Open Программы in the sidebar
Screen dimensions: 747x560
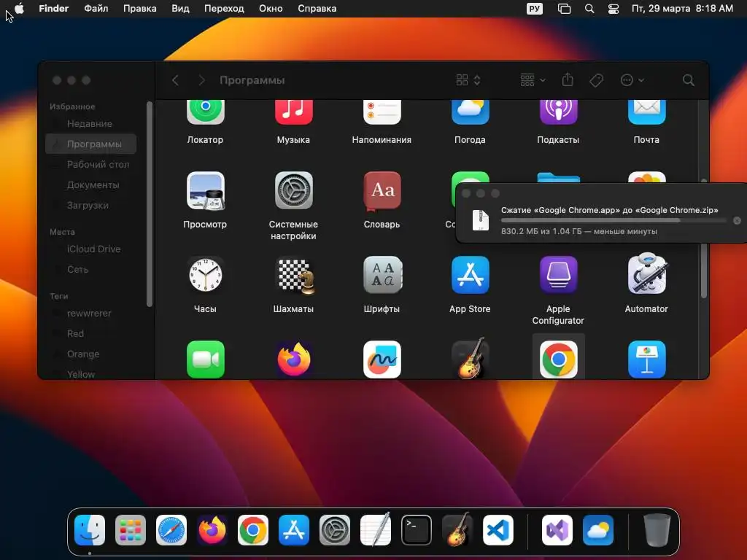coord(90,144)
